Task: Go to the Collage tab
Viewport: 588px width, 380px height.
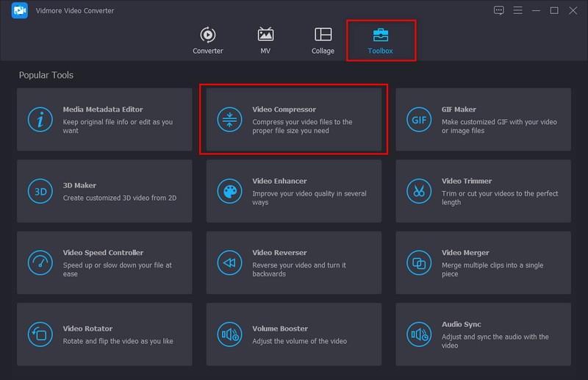Action: pos(323,40)
